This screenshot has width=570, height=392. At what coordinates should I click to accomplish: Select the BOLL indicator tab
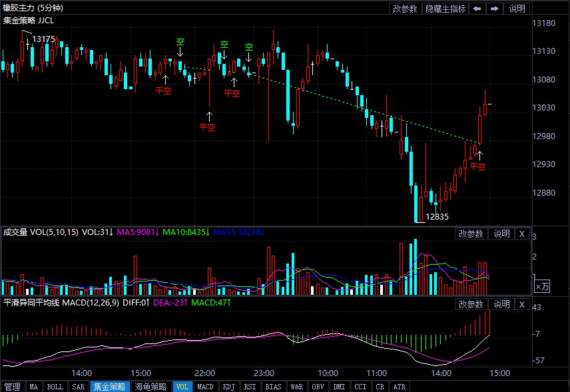[x=55, y=386]
